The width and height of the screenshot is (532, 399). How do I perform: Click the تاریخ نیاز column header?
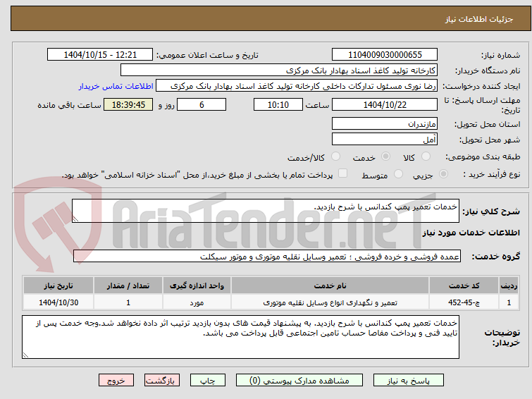(58, 286)
